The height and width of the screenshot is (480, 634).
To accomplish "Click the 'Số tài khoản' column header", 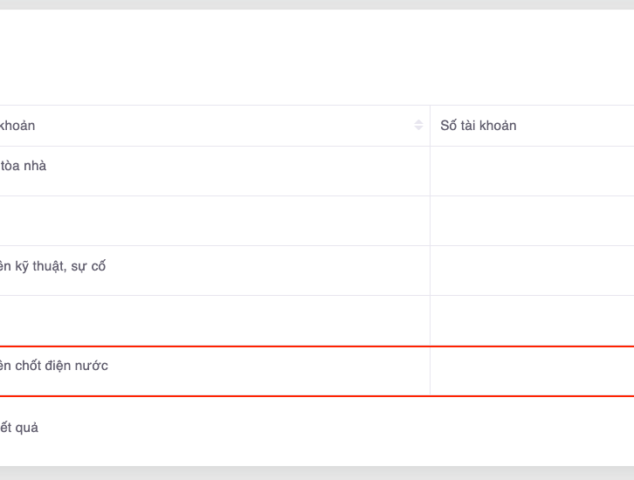I will [x=478, y=126].
